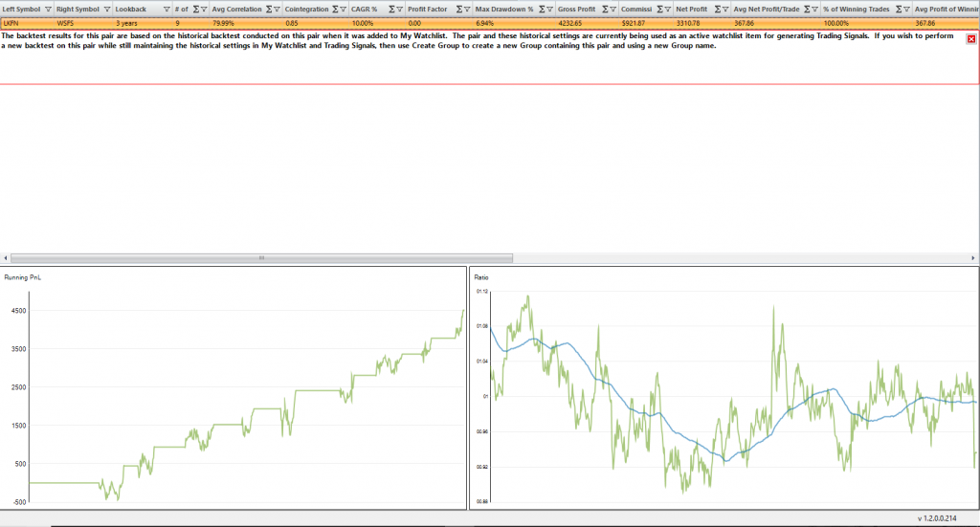The height and width of the screenshot is (527, 980).
Task: Click the left arrow of horizontal scrollbar
Action: (x=6, y=257)
